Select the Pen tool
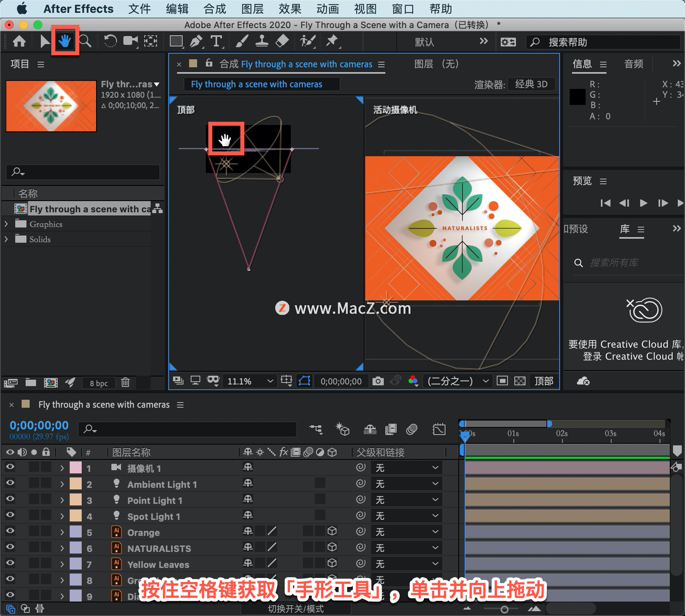Viewport: 685px width, 616px height. point(196,41)
